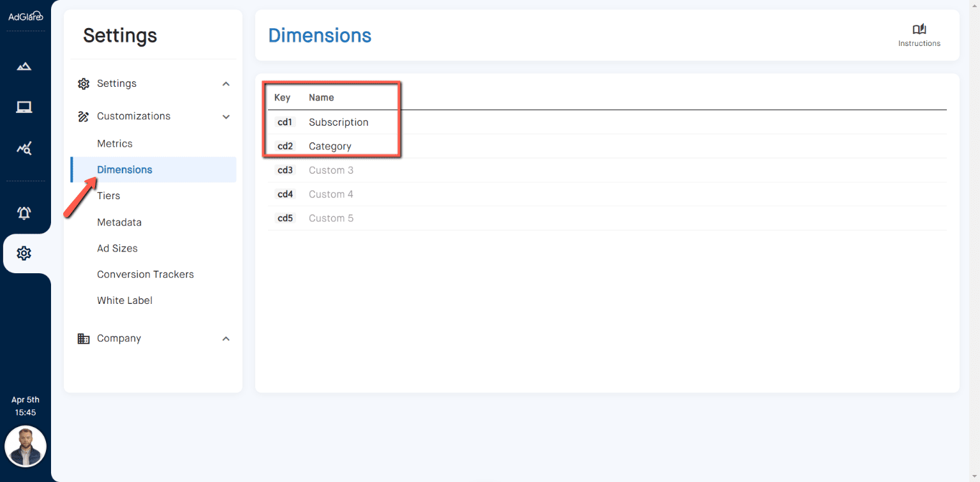This screenshot has width=980, height=482.
Task: Open Conversion Trackers settings
Action: click(145, 274)
